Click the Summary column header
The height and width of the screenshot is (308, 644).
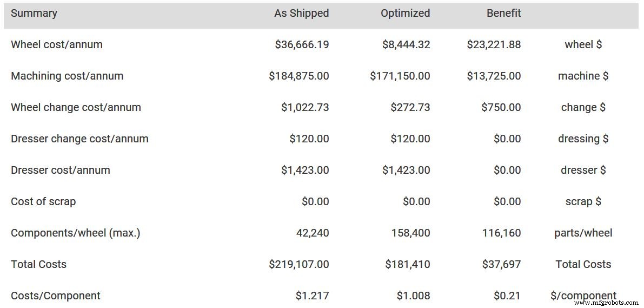[34, 14]
